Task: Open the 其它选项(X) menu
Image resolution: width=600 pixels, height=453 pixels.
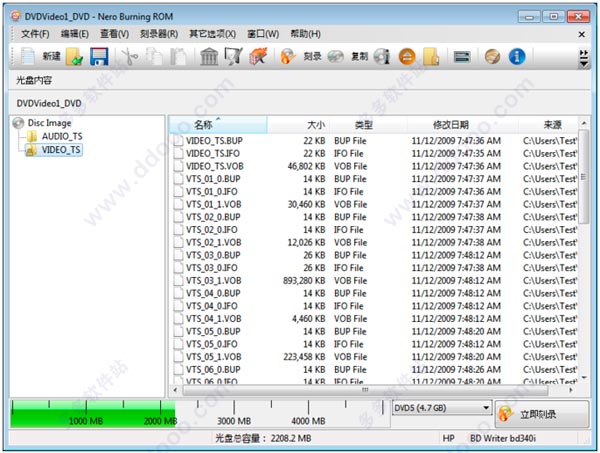Action: coord(213,34)
